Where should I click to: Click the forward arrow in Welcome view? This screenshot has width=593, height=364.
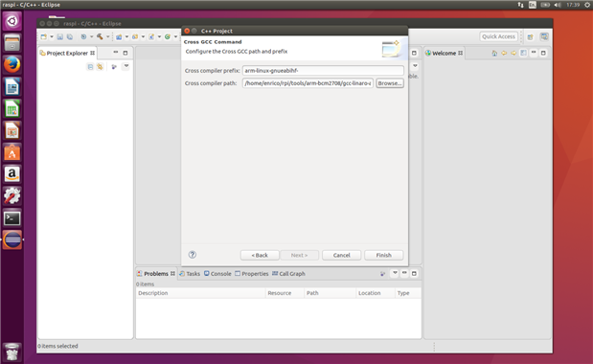[513, 53]
